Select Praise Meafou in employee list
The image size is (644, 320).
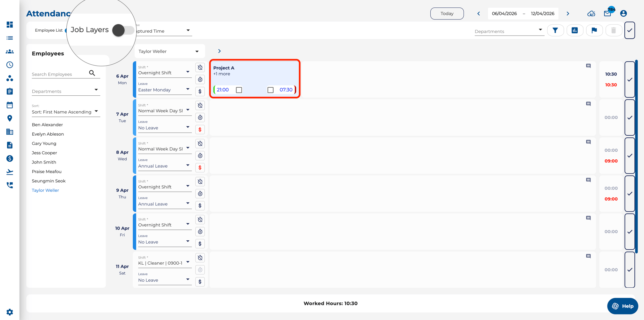47,172
